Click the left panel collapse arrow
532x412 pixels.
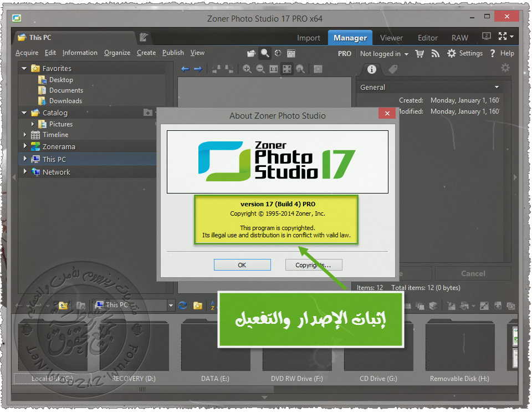coord(14,177)
